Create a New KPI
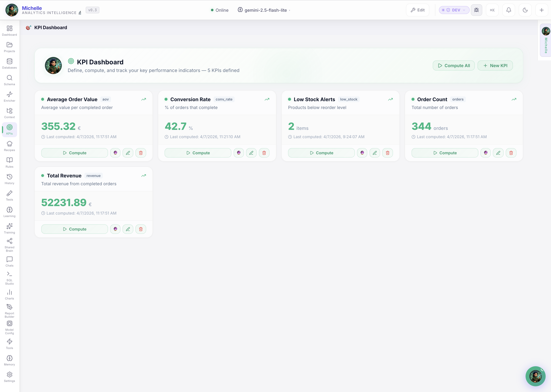The height and width of the screenshot is (392, 551). click(x=495, y=65)
